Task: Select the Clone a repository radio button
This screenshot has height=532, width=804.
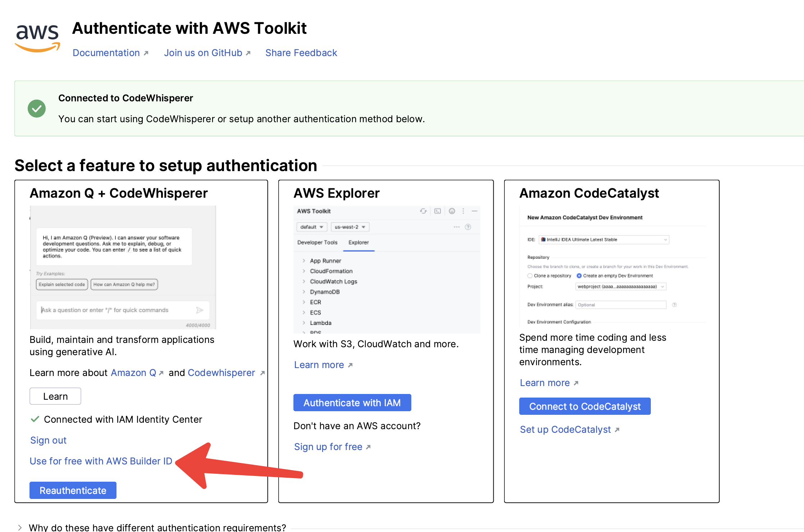Action: 530,276
